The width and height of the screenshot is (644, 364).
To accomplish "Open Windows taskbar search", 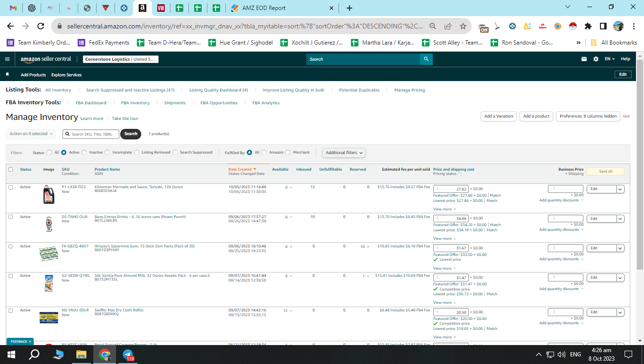I will [34, 354].
